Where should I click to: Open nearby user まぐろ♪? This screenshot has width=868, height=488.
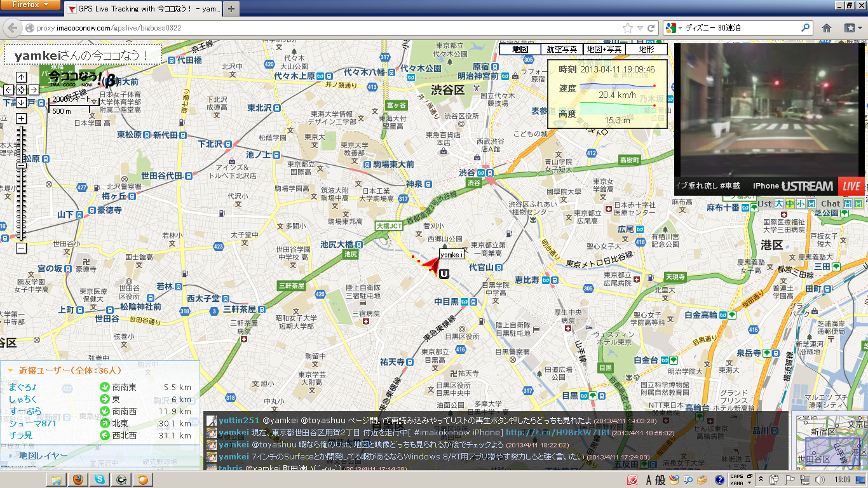click(x=23, y=387)
